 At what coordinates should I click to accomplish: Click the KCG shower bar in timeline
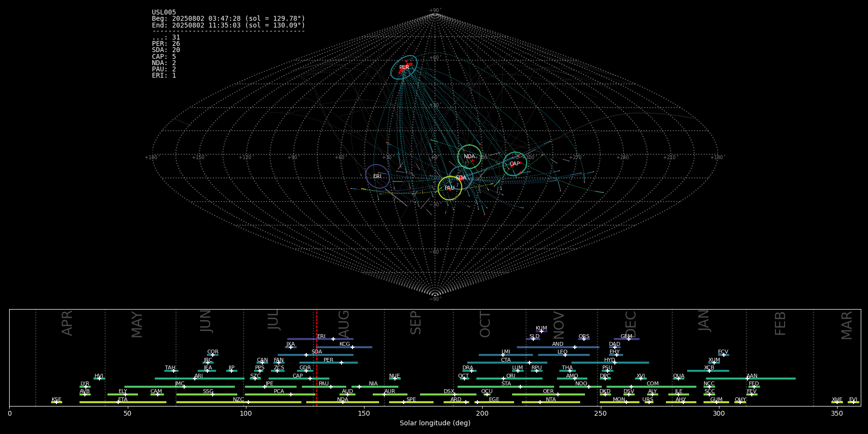click(x=344, y=347)
